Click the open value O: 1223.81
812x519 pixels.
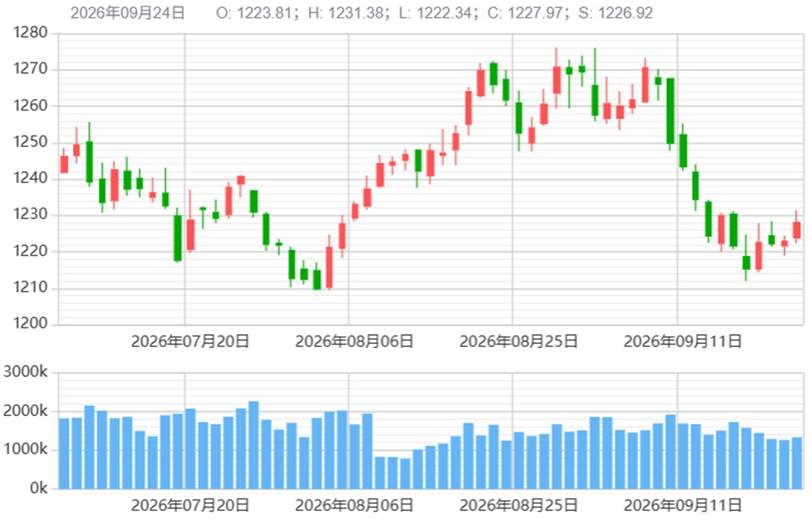254,12
